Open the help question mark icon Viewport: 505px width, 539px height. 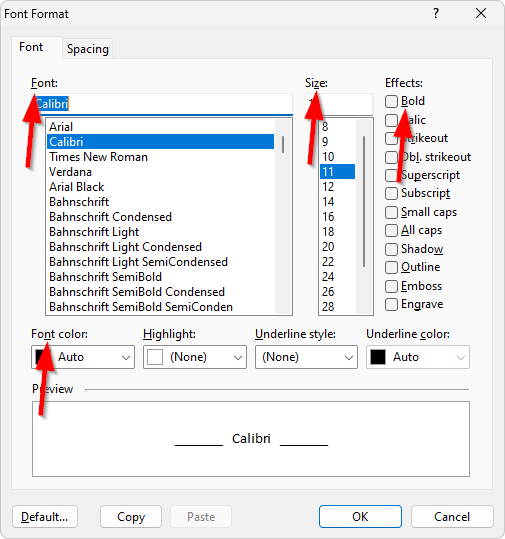[x=436, y=14]
